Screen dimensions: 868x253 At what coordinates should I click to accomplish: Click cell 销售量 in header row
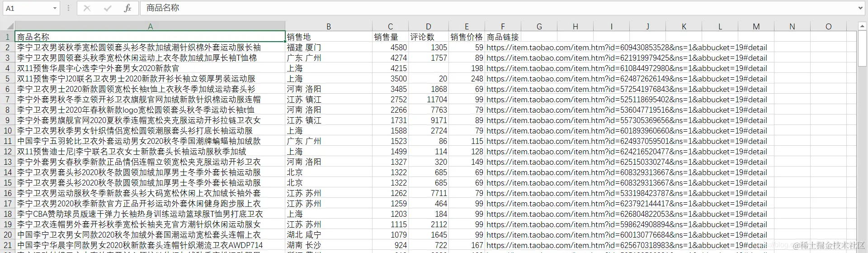[x=390, y=37]
